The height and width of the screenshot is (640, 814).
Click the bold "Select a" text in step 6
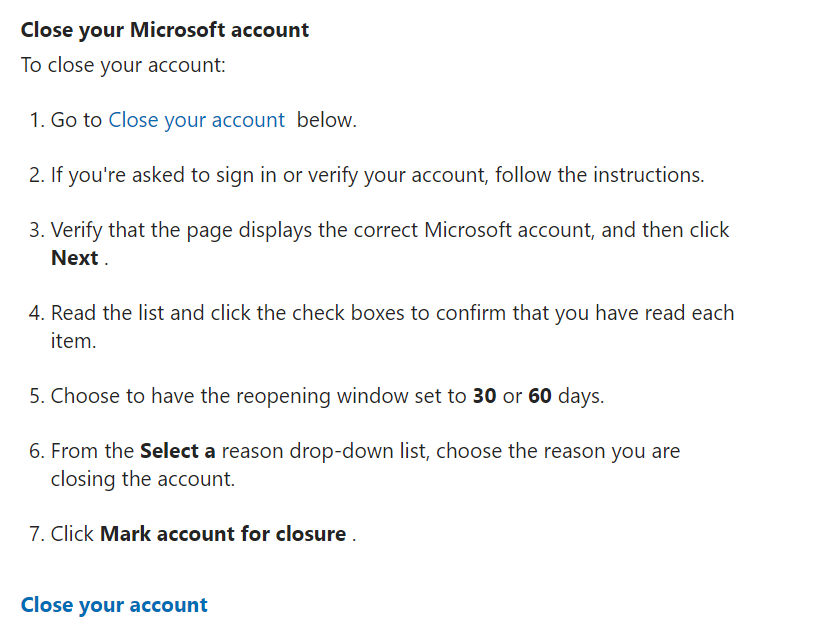click(178, 451)
